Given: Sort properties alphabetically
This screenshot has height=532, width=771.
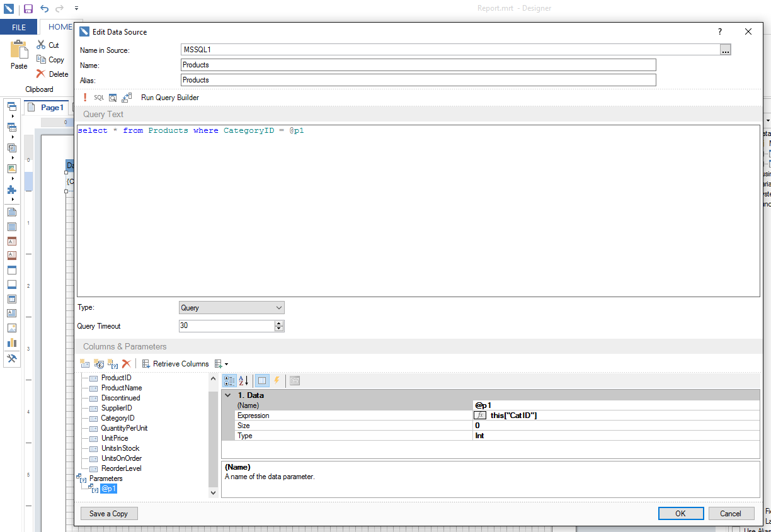Looking at the screenshot, I should point(244,381).
